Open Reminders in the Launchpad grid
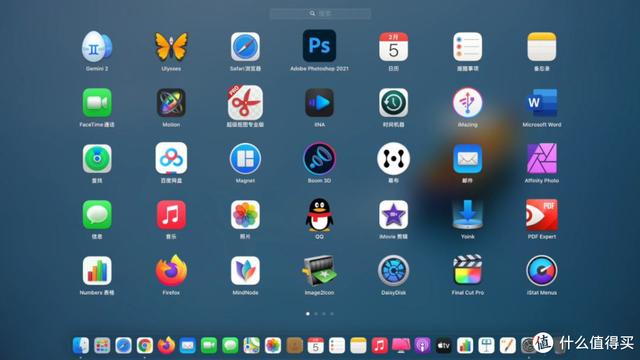Screen dimensions: 640x360 (x=467, y=47)
